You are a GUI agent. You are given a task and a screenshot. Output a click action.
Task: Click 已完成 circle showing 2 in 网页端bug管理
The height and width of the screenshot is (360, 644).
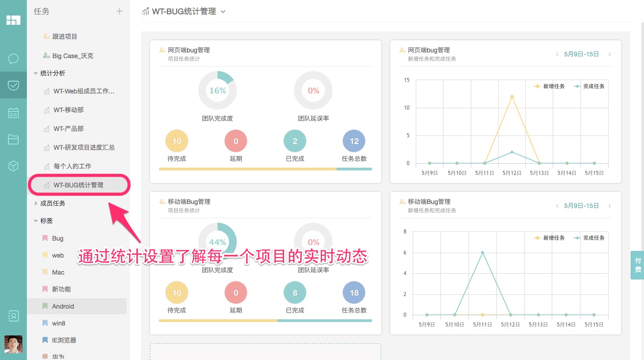click(295, 141)
